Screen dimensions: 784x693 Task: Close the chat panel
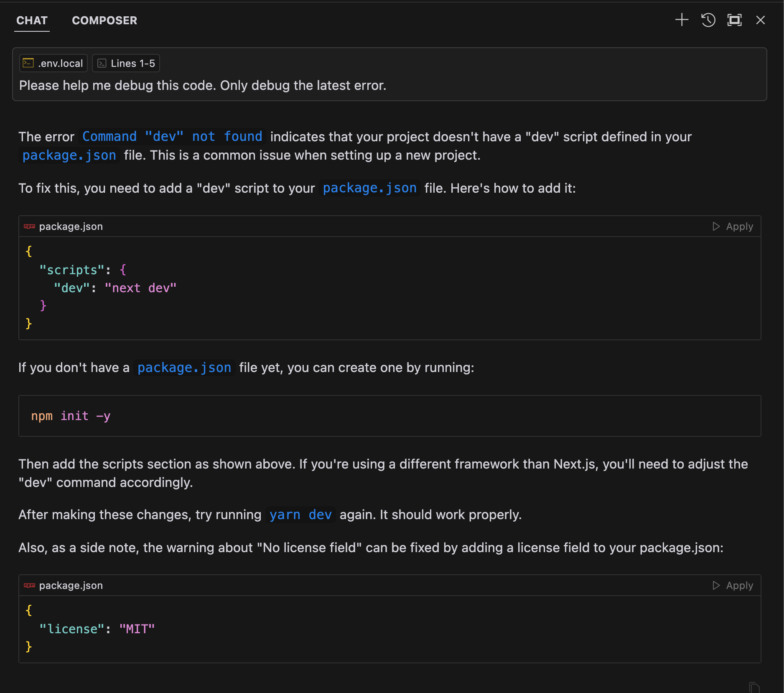[760, 20]
